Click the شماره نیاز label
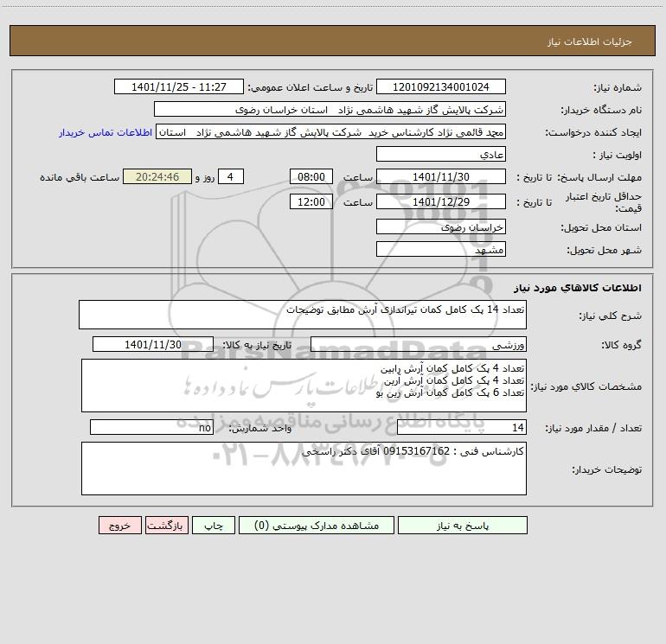The image size is (666, 644). (x=618, y=87)
